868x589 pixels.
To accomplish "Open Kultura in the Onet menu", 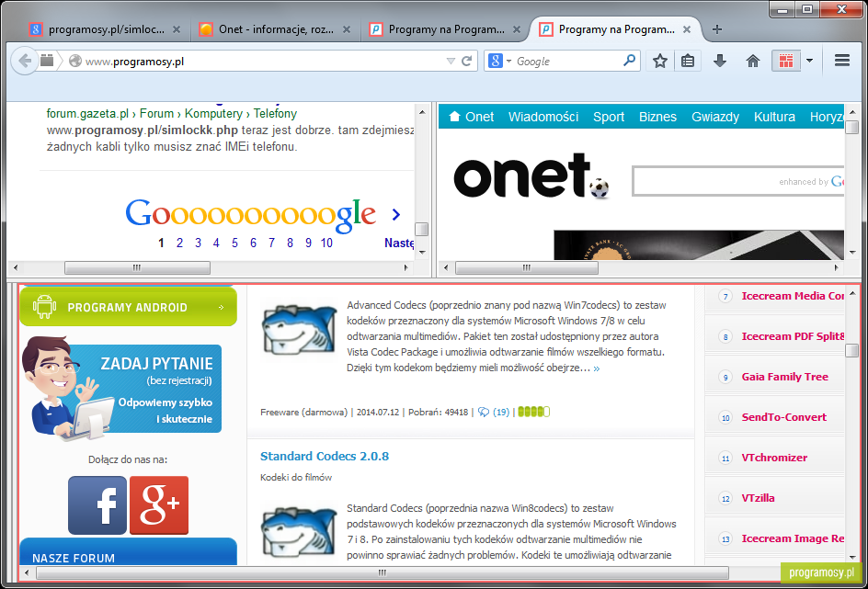I will point(774,117).
